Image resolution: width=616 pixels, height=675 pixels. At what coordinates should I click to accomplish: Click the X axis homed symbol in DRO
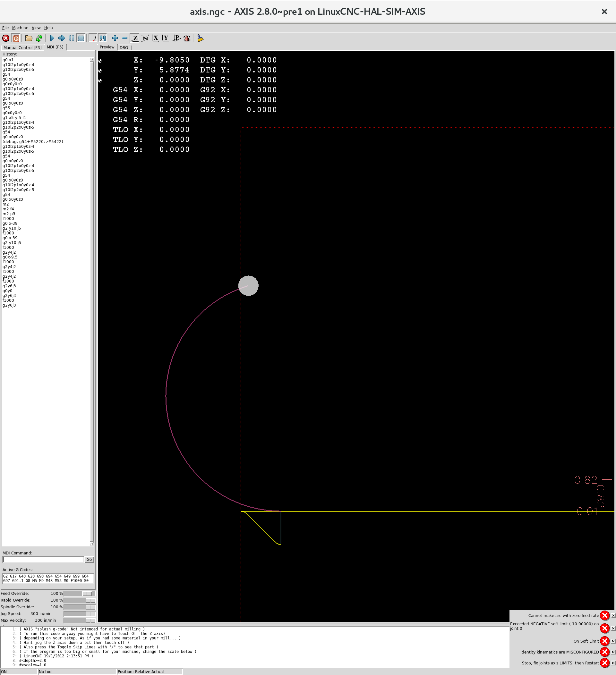tap(100, 61)
